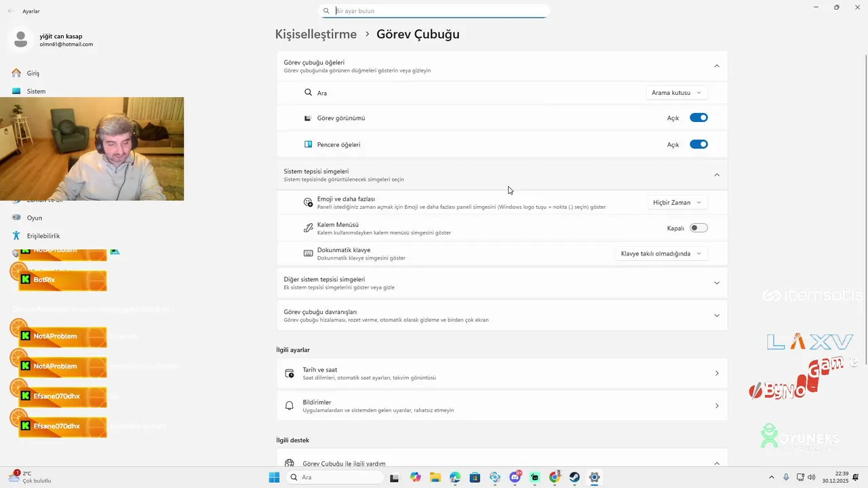
Task: Click the Görev Çubuğu page title
Action: tap(418, 34)
